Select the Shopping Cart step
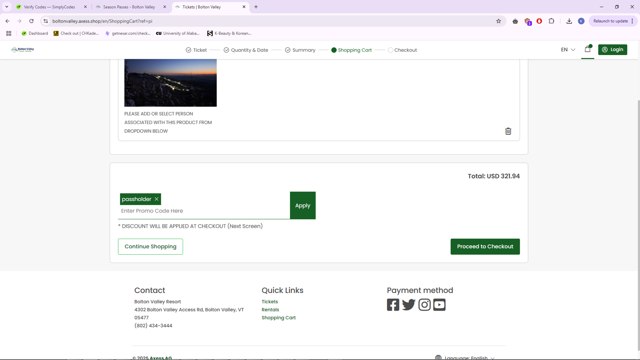Screen dimensions: 640x360 click(351, 50)
